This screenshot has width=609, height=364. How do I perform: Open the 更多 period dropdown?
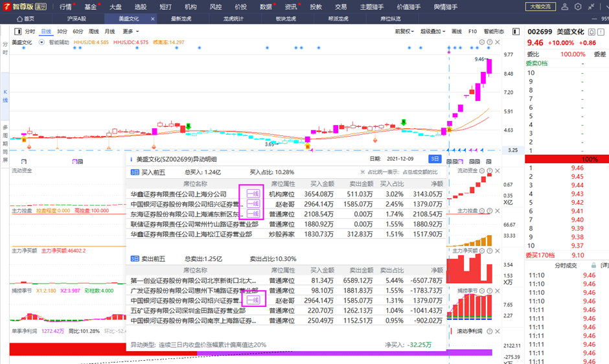click(x=130, y=32)
